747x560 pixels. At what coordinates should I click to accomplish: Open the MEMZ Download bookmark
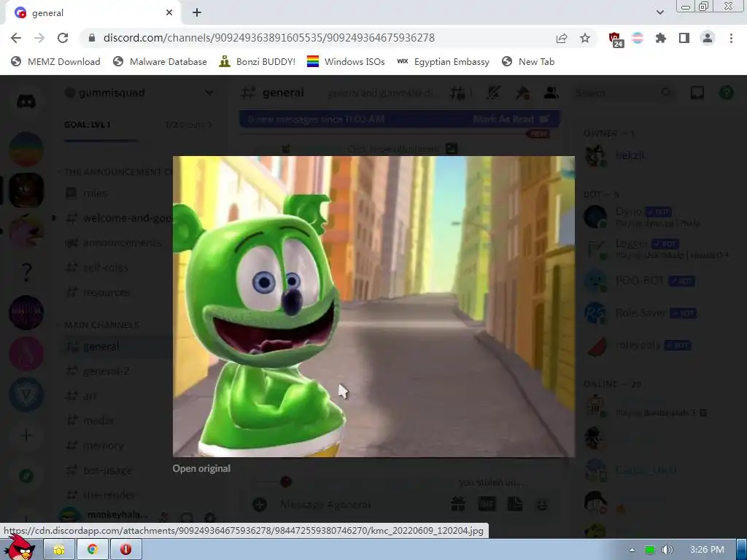point(55,61)
